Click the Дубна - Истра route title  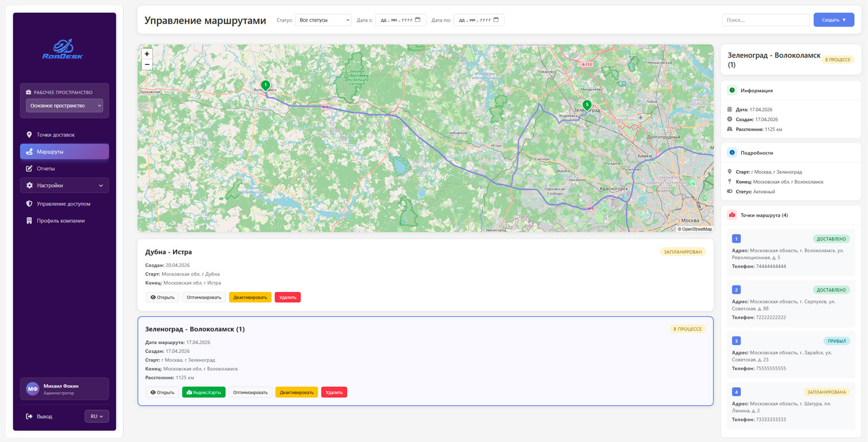tap(168, 252)
